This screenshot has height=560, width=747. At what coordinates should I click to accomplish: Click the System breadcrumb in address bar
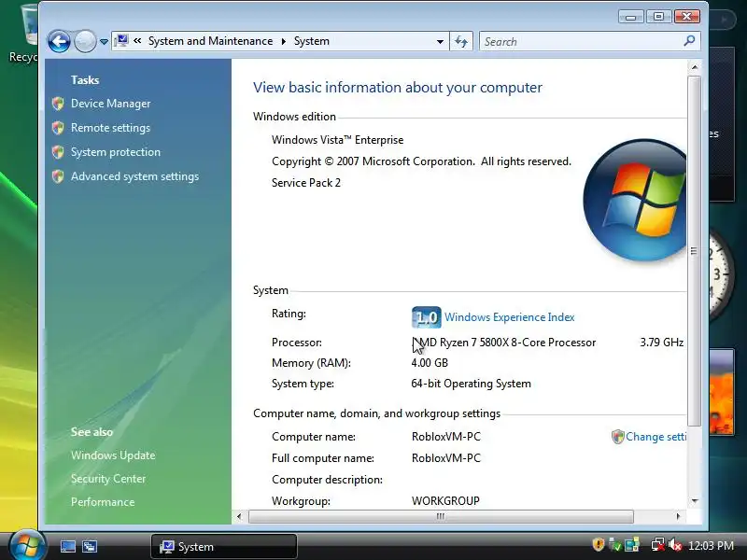(x=312, y=41)
